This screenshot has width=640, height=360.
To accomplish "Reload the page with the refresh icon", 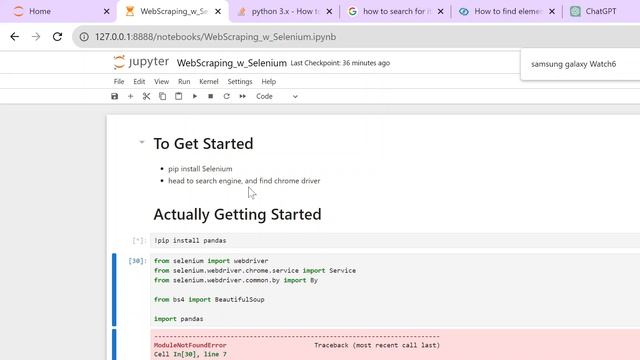I will 58,37.
